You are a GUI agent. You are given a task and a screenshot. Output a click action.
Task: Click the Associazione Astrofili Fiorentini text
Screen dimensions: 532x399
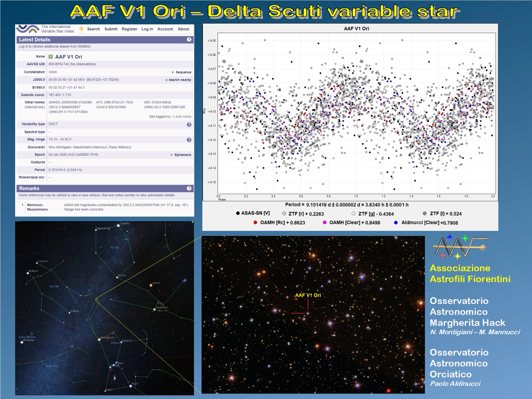(x=470, y=273)
